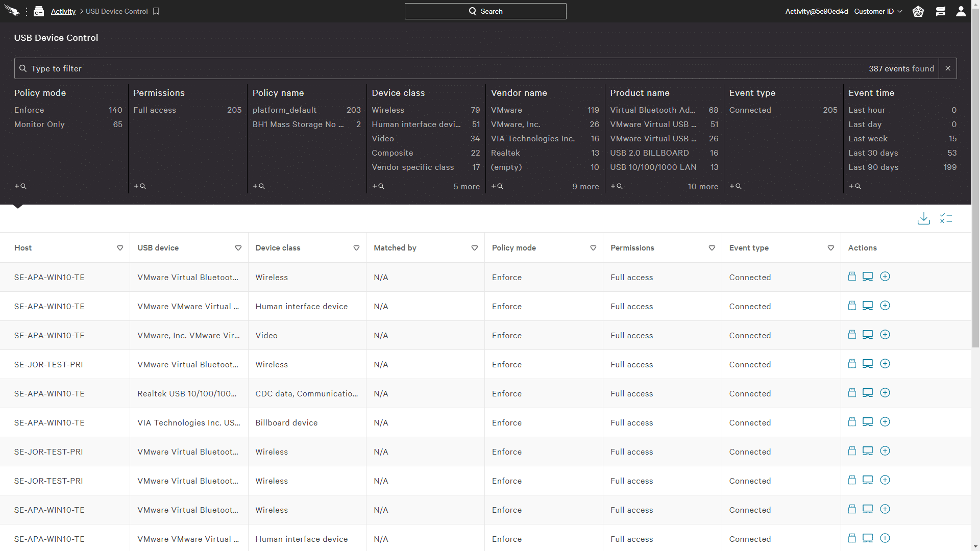Viewport: 980px width, 551px height.
Task: Search more Product name filter values
Action: (617, 186)
